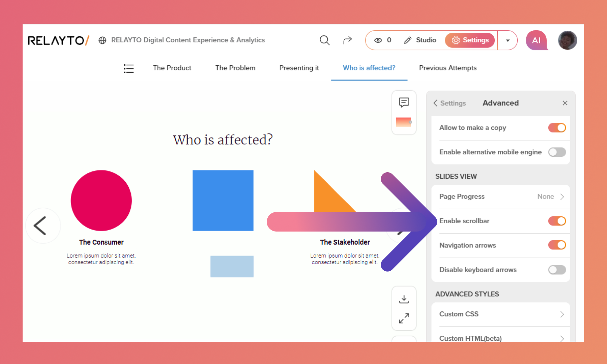Click the RELAYTO logo
The image size is (607, 364).
point(58,40)
